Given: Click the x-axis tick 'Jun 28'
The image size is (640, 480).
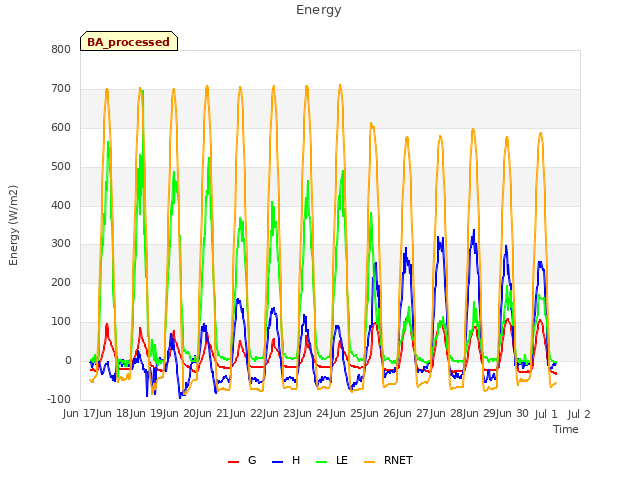Looking at the screenshot, I should [x=447, y=414].
